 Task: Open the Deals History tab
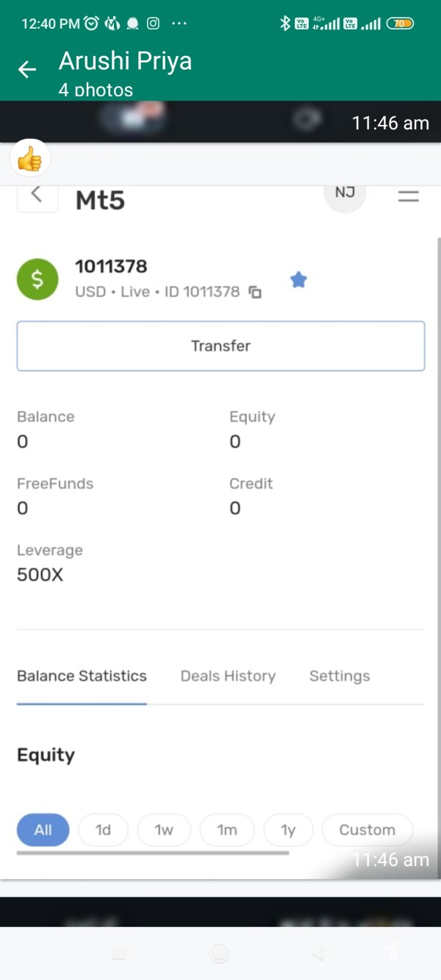click(228, 676)
